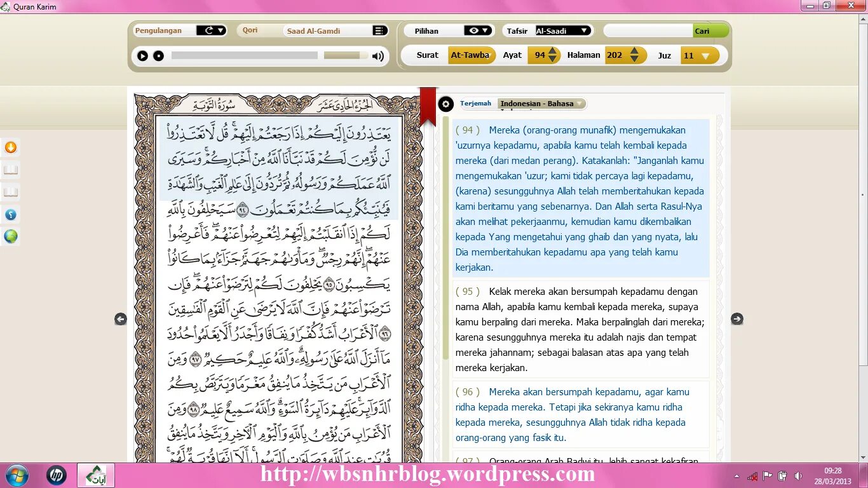Viewport: 868px width, 488px height.
Task: Click verse marker 97 in the Arabic page
Action: (194, 359)
